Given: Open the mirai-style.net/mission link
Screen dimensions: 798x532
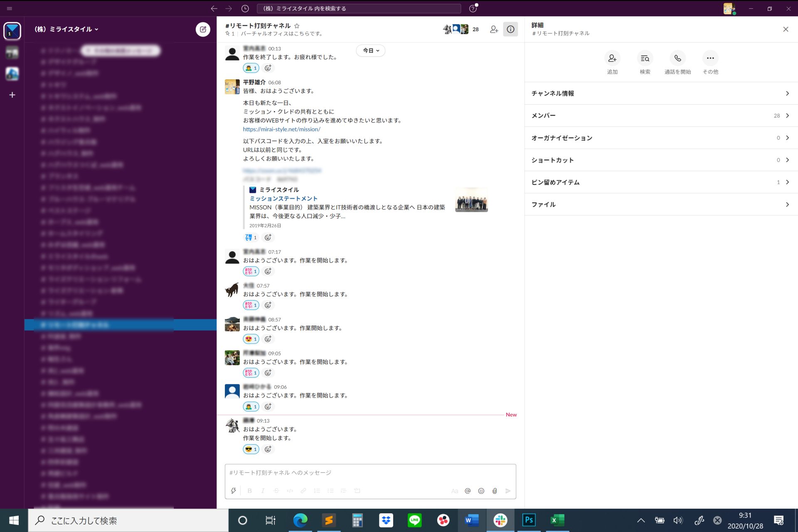Looking at the screenshot, I should tap(281, 129).
